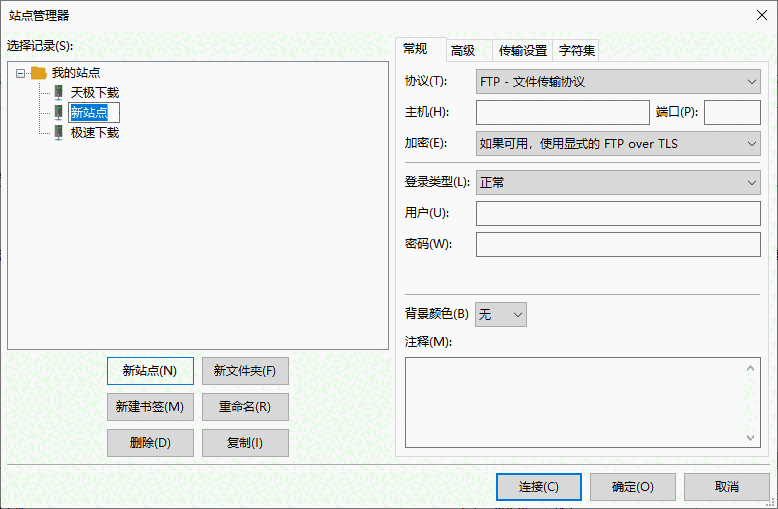Screen dimensions: 778x509
Task: Click the 删除(D) button
Action: click(x=150, y=443)
